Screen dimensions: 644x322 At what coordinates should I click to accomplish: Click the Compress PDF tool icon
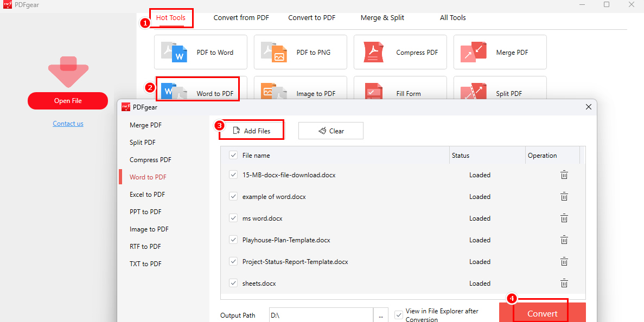373,52
